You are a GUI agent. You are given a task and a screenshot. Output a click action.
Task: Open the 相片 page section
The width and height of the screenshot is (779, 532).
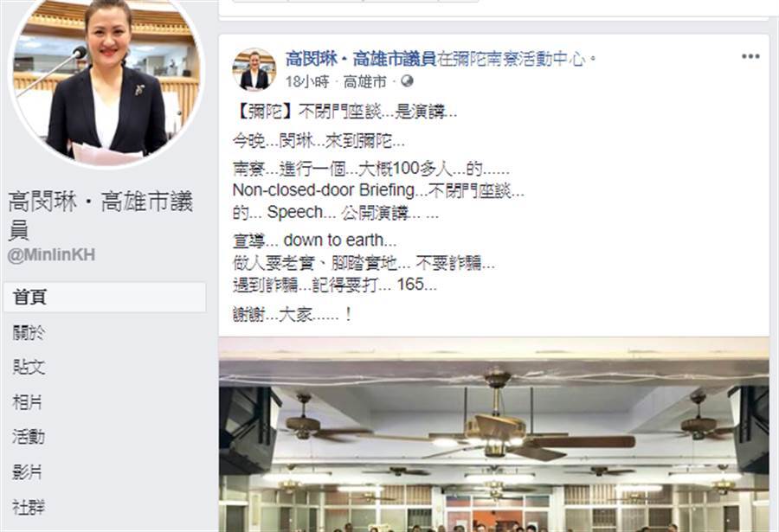click(28, 402)
